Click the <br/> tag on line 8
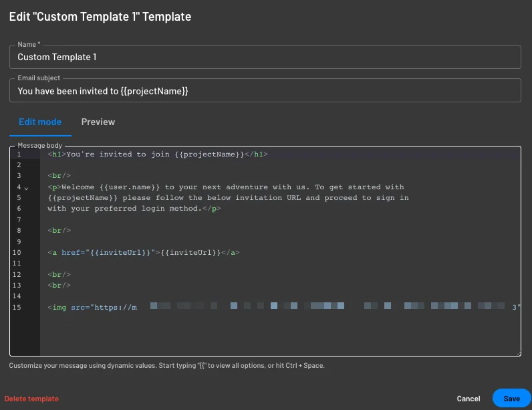This screenshot has width=532, height=410. (59, 231)
